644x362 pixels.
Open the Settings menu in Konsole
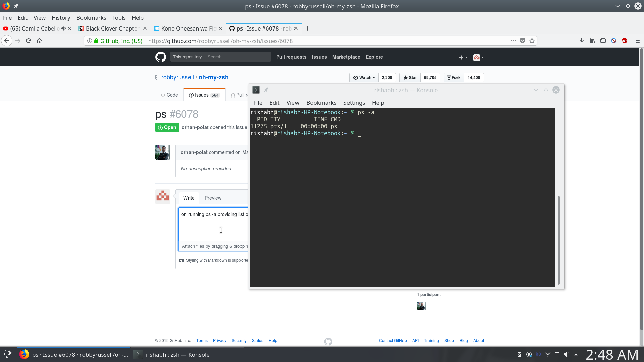(x=354, y=103)
